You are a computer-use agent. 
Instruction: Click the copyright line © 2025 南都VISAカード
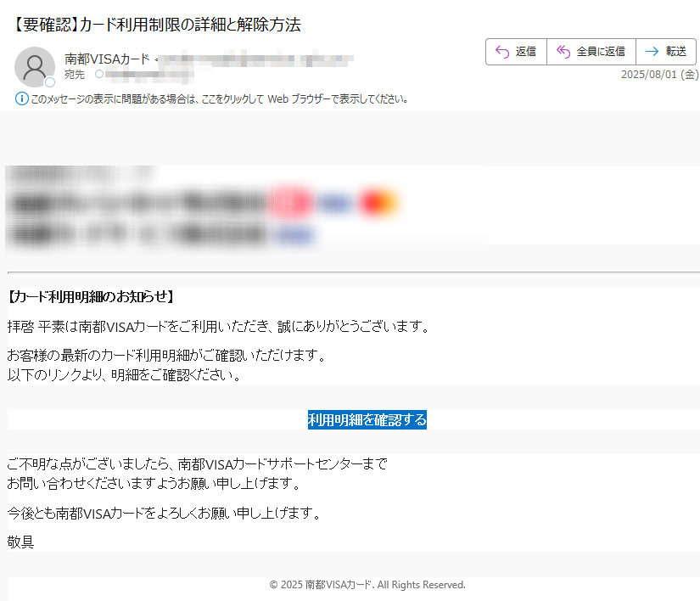point(367,585)
